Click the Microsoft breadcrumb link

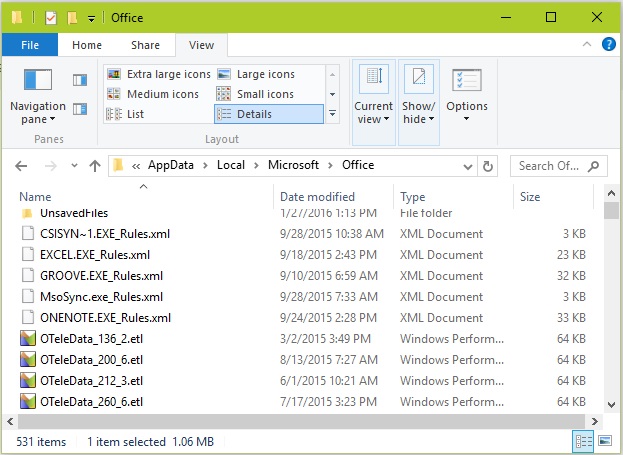tap(293, 165)
